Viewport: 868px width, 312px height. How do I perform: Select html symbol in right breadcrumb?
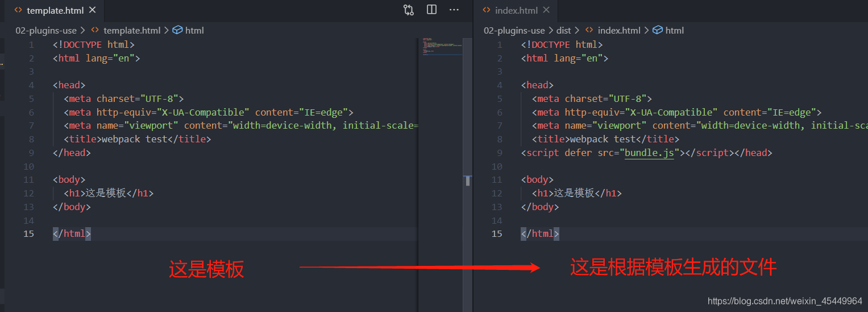675,30
